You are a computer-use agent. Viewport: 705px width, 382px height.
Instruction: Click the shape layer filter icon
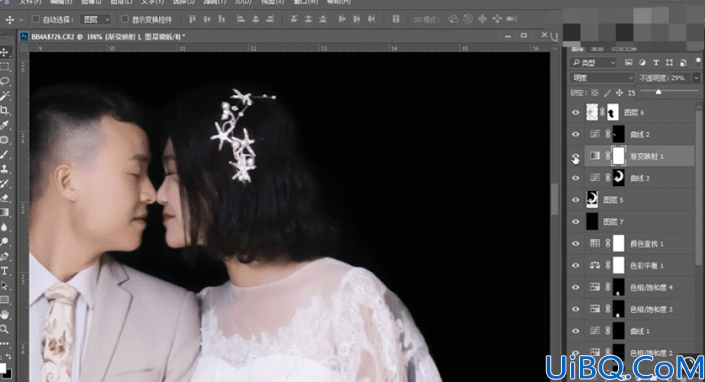(669, 62)
